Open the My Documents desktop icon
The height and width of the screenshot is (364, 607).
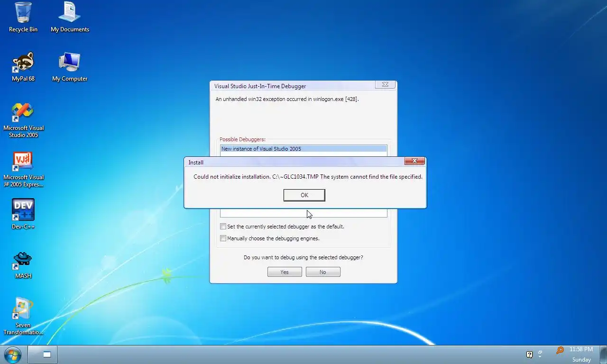(70, 17)
